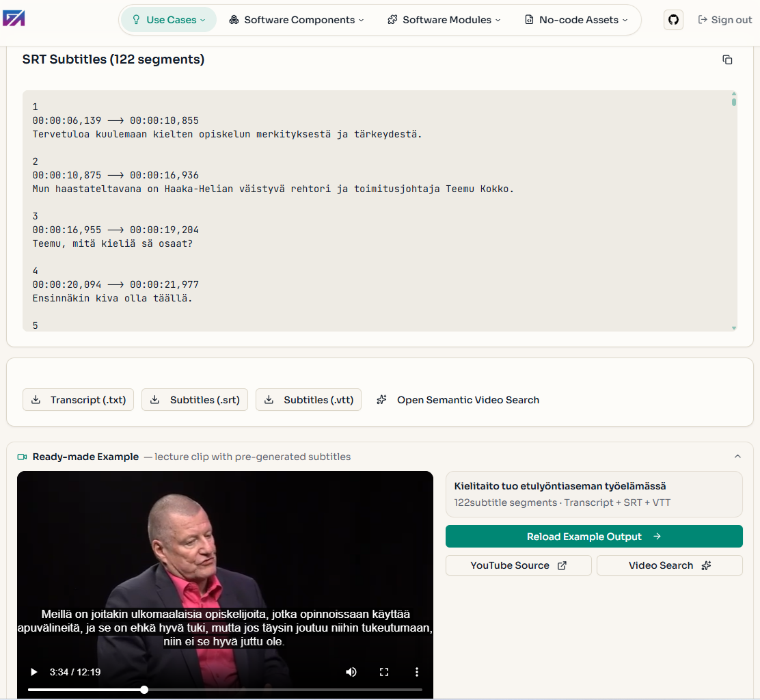
Task: Open the YouTube Source link
Action: pyautogui.click(x=518, y=566)
